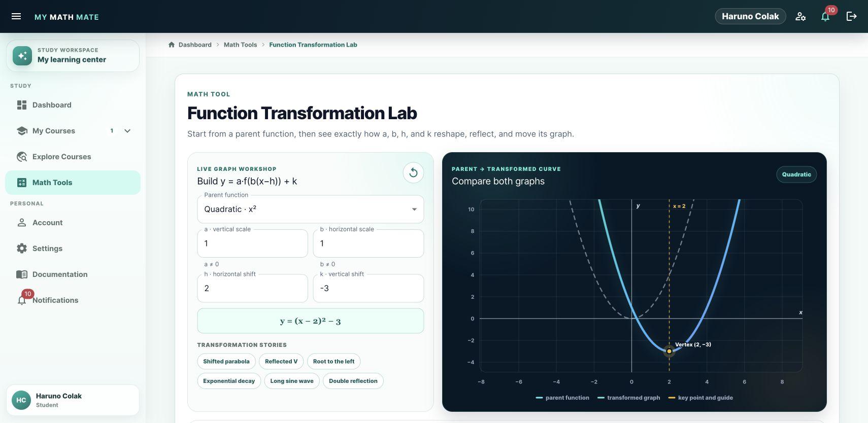Click the transformed graph legend entry
This screenshot has width=868, height=423.
coord(629,398)
